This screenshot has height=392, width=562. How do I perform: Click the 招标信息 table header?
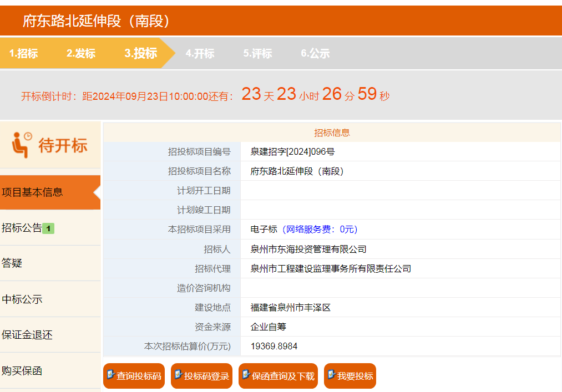click(332, 133)
